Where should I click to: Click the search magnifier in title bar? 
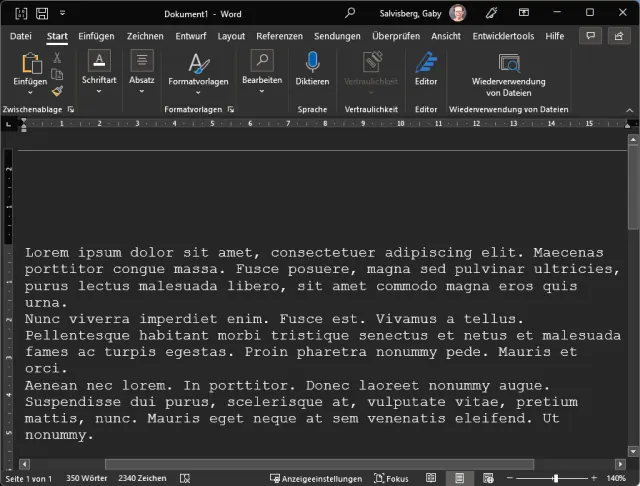pos(350,13)
